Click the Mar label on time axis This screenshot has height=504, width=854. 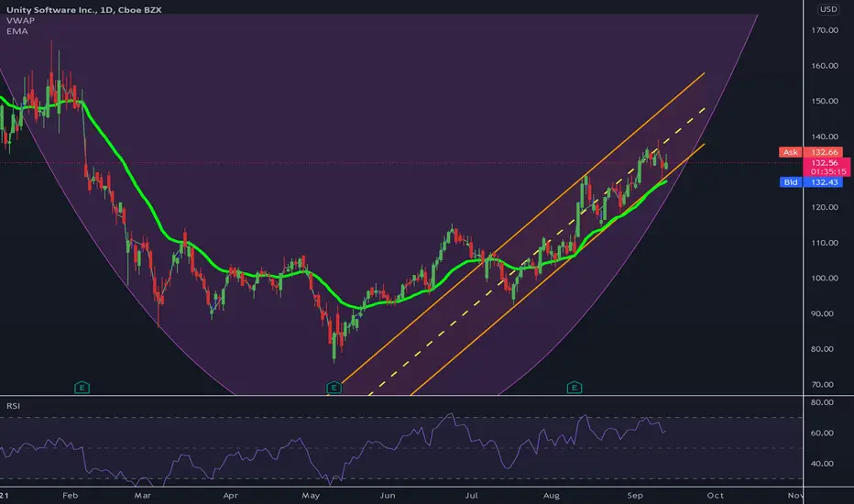tap(143, 495)
